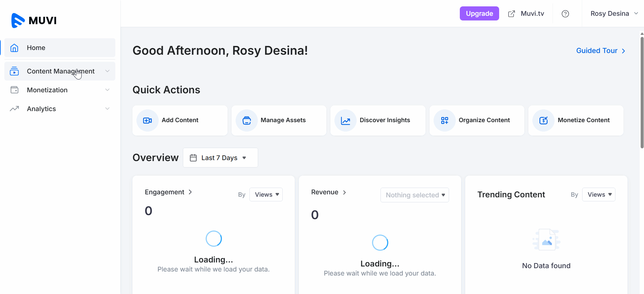The height and width of the screenshot is (294, 644).
Task: Start the Guided Tour link
Action: (x=600, y=51)
